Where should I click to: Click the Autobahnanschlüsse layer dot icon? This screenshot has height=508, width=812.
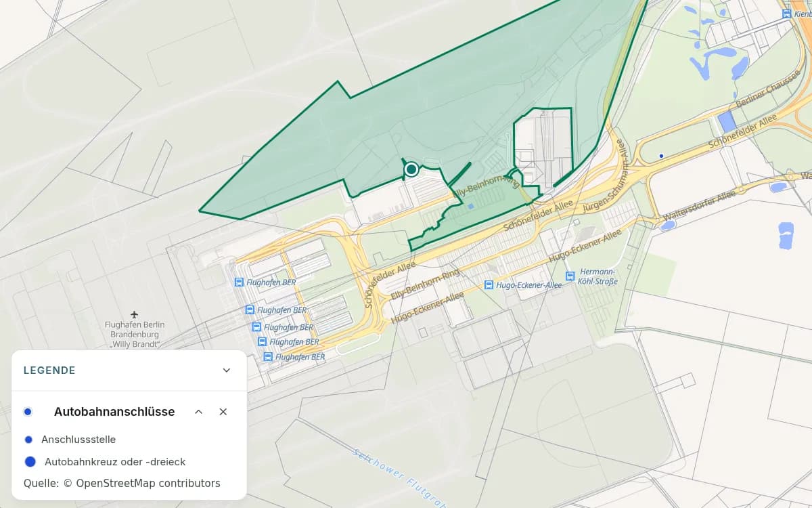pos(28,412)
